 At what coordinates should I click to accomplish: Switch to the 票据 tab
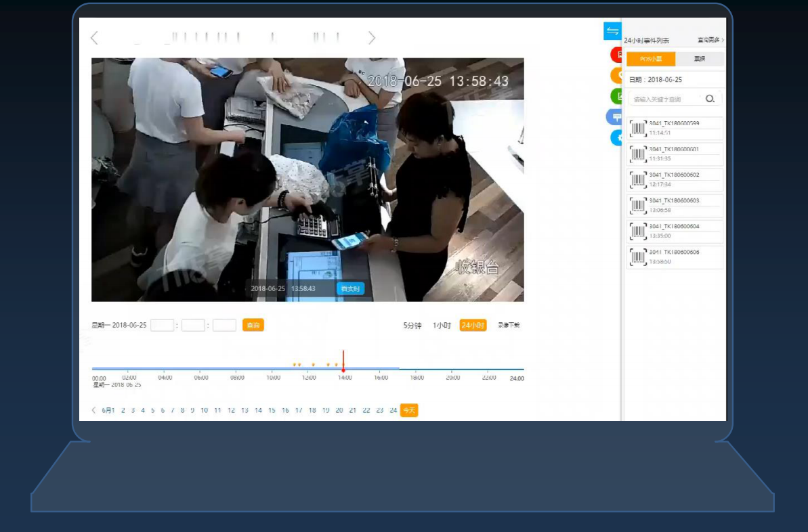point(699,59)
